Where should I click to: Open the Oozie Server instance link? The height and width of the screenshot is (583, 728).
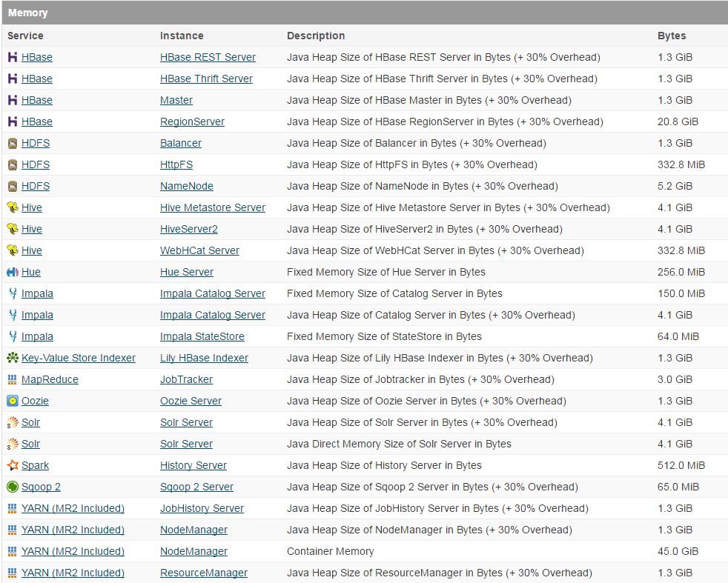click(x=191, y=401)
